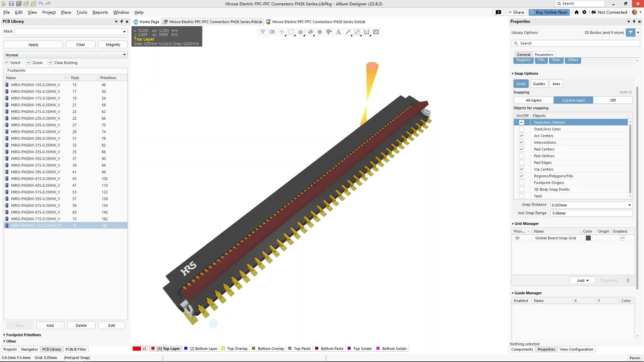The height and width of the screenshot is (362, 644).
Task: Open the File menu
Action: (6, 12)
